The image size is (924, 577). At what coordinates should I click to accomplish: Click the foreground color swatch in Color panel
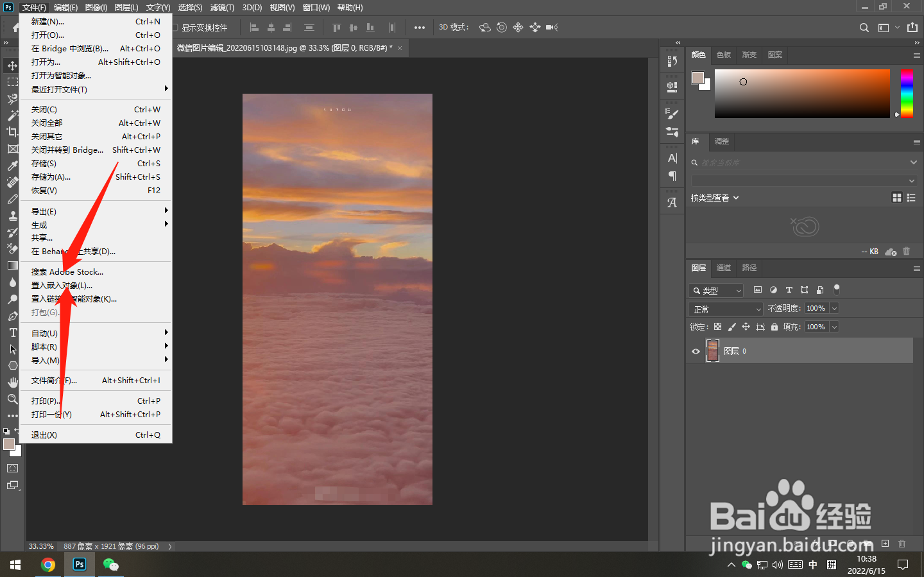click(697, 78)
